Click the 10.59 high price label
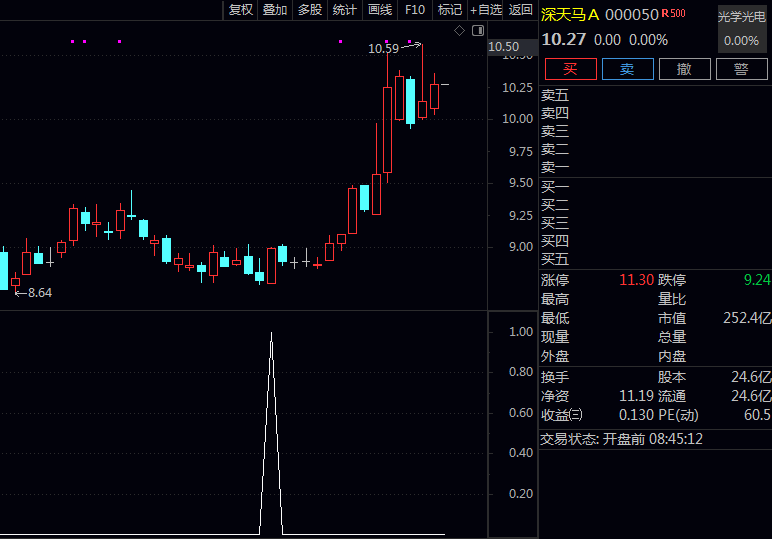Screen dimensions: 772x539 pyautogui.click(x=384, y=48)
